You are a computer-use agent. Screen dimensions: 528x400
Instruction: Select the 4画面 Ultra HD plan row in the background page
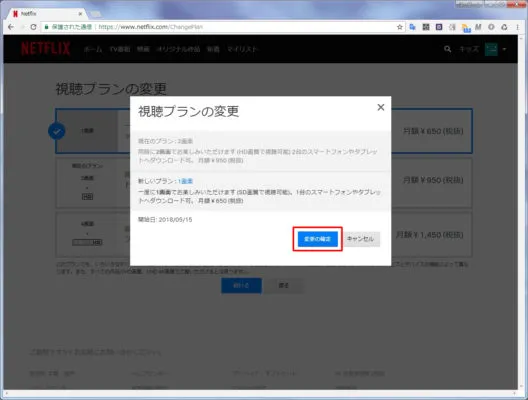(264, 234)
